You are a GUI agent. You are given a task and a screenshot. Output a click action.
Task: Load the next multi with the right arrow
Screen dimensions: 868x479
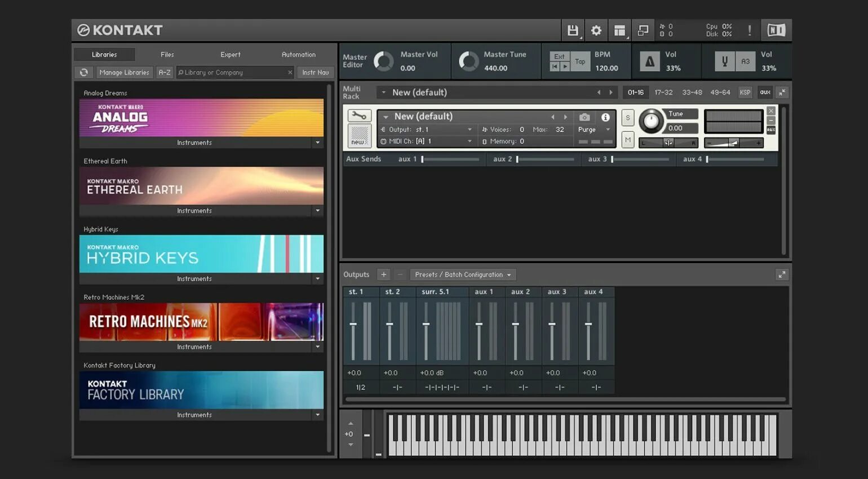point(610,92)
